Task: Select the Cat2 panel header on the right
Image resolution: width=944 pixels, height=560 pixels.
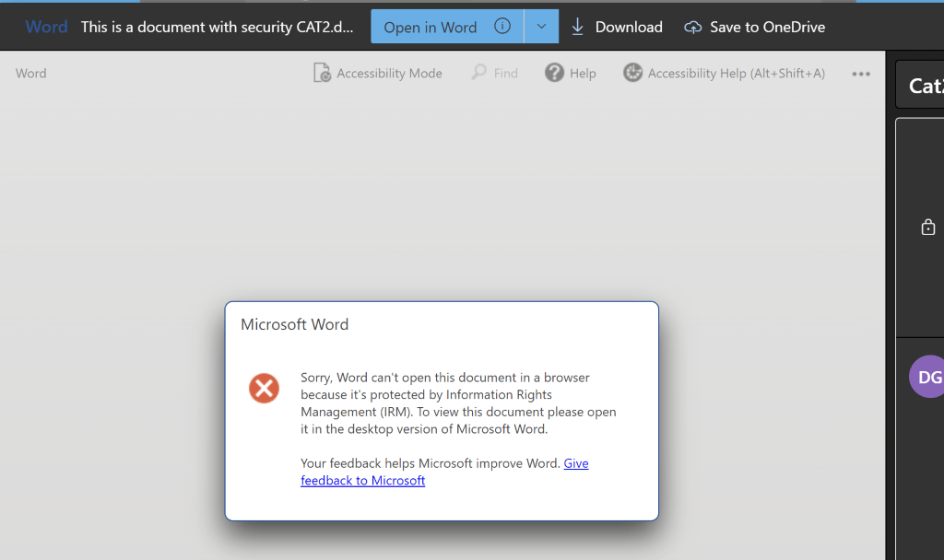Action: [x=925, y=86]
